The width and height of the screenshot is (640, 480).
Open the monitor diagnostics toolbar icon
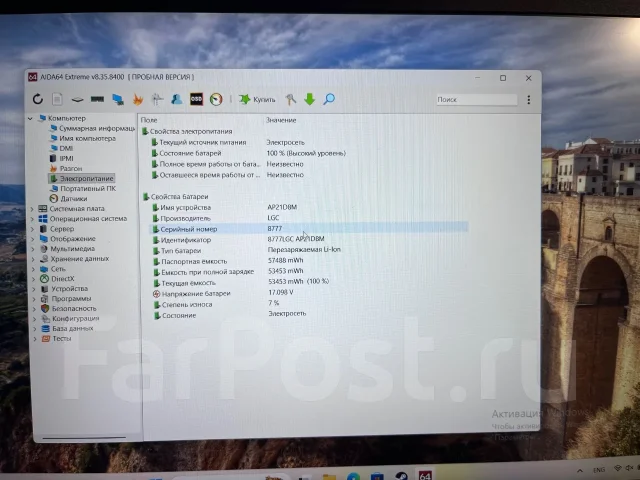point(118,99)
